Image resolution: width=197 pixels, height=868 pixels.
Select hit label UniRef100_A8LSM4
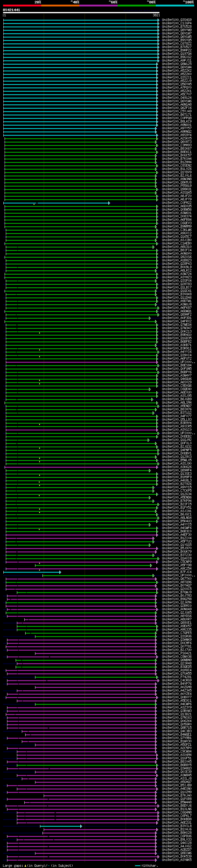click(177, 403)
